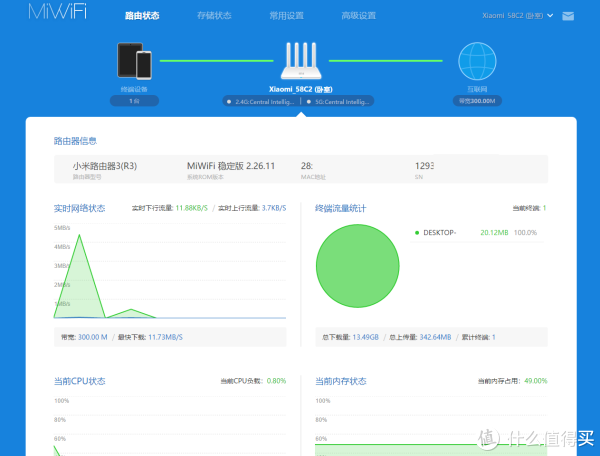Click the MiWiFi logo
The width and height of the screenshot is (600, 456).
click(x=57, y=11)
